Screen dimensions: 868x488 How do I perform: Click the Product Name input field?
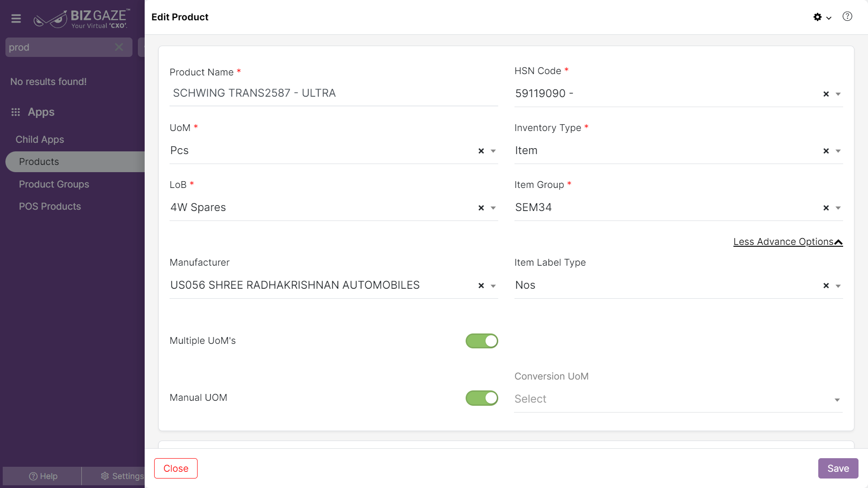(334, 93)
